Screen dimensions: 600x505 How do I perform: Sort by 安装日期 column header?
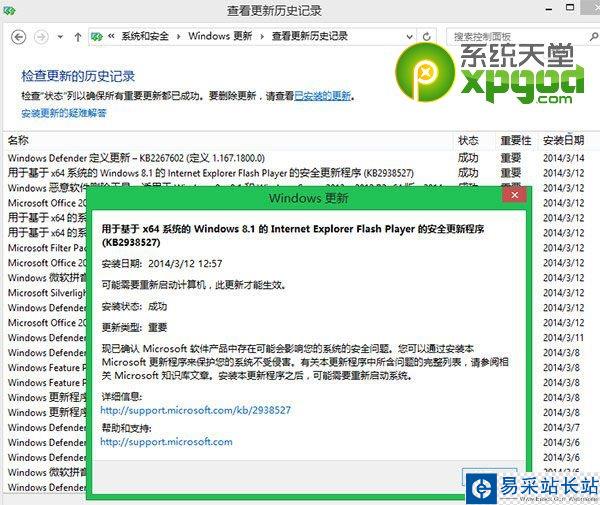tap(564, 140)
